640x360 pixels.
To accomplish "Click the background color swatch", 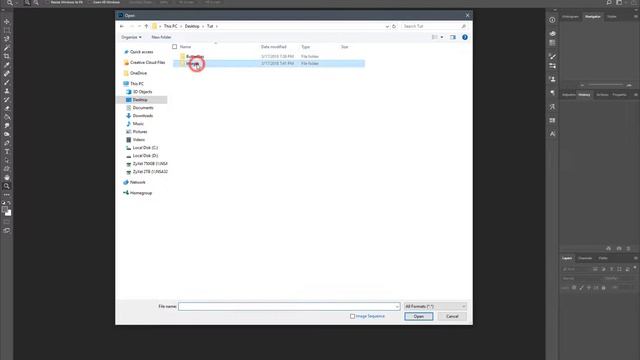I will [9, 213].
